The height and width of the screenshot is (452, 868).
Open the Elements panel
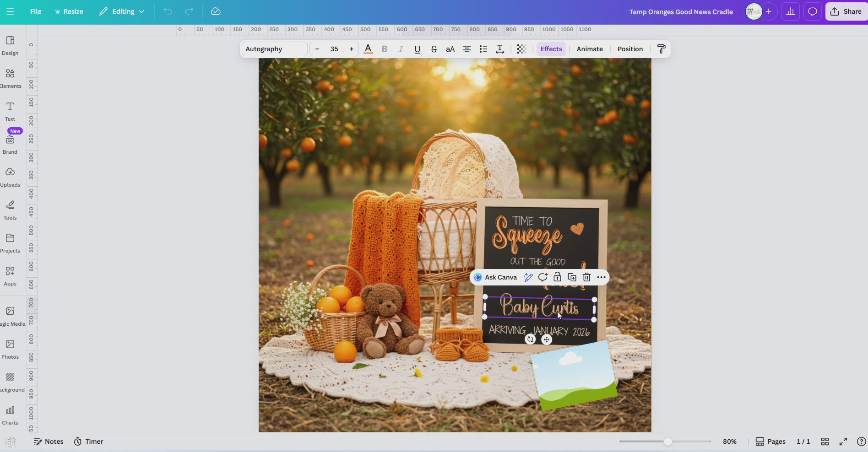pos(10,77)
